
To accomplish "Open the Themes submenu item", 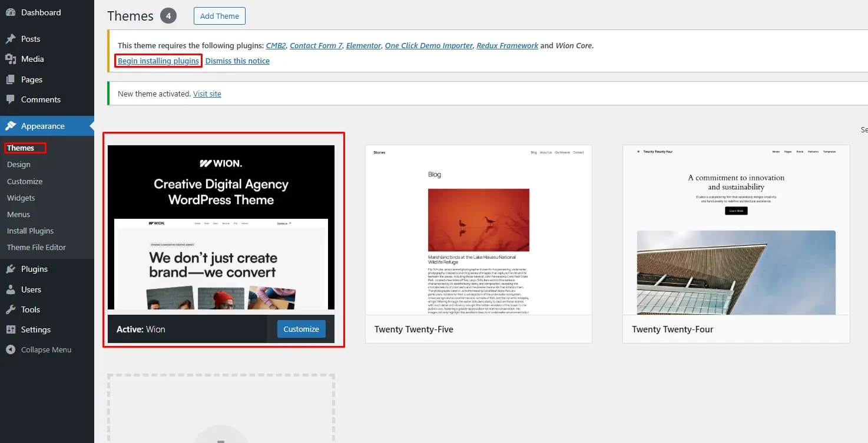I will point(21,148).
